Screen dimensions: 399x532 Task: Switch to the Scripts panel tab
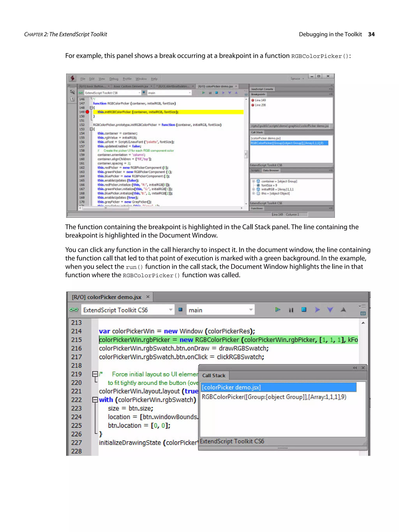pyautogui.click(x=255, y=170)
